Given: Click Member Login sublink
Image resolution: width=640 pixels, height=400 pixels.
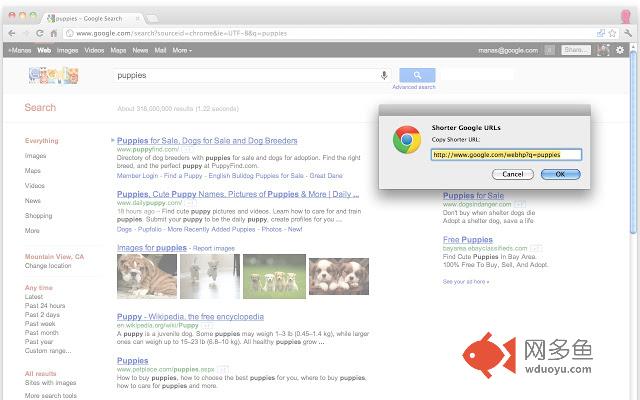Looking at the screenshot, I should [137, 176].
